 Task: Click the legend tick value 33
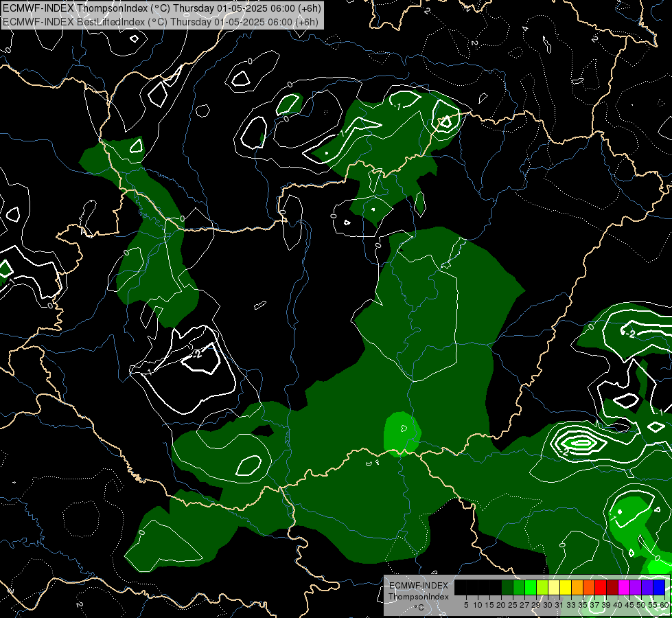[571, 605]
